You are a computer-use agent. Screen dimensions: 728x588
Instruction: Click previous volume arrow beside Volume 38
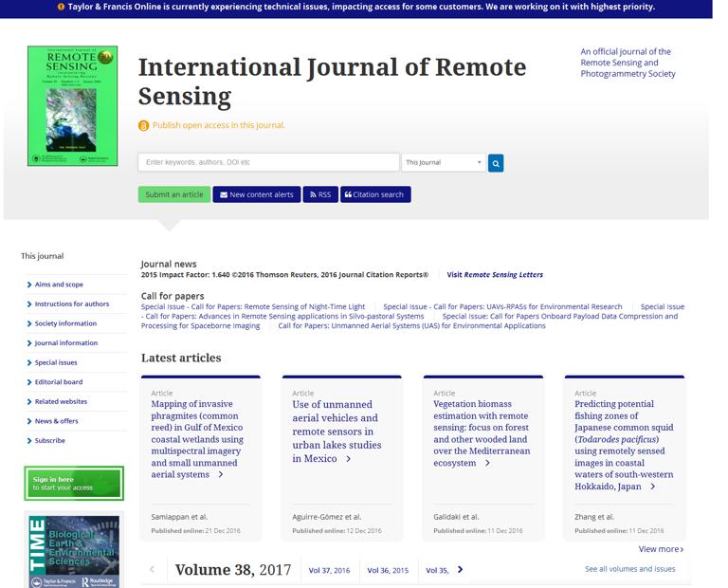[152, 570]
